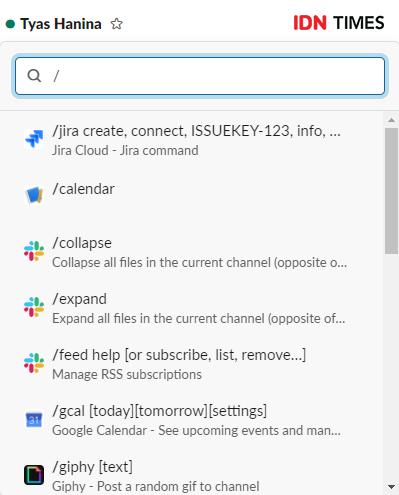Click the command list scrollbar thumb
The height and width of the screenshot is (495, 399).
click(x=391, y=191)
